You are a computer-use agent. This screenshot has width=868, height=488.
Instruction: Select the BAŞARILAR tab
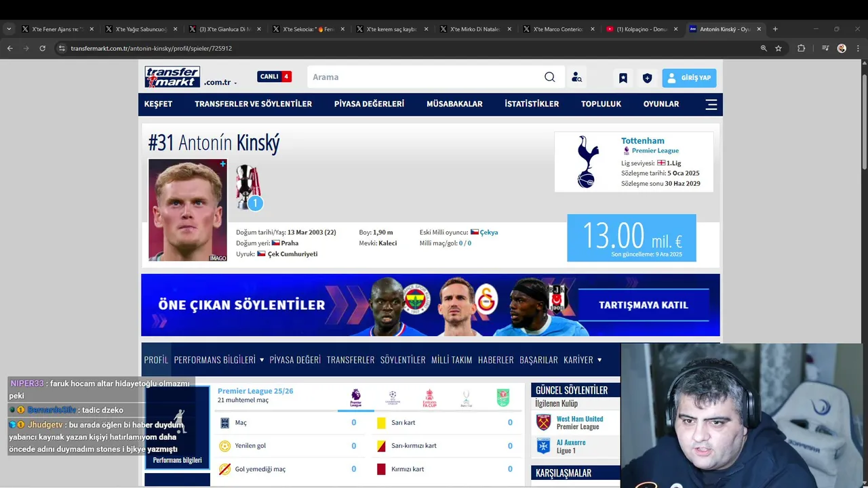coord(538,360)
